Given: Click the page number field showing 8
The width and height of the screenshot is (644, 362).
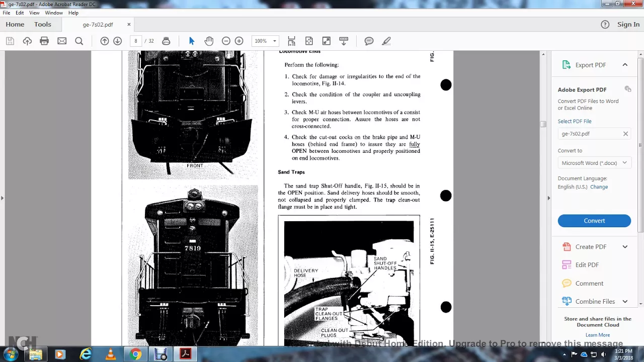Looking at the screenshot, I should [136, 41].
